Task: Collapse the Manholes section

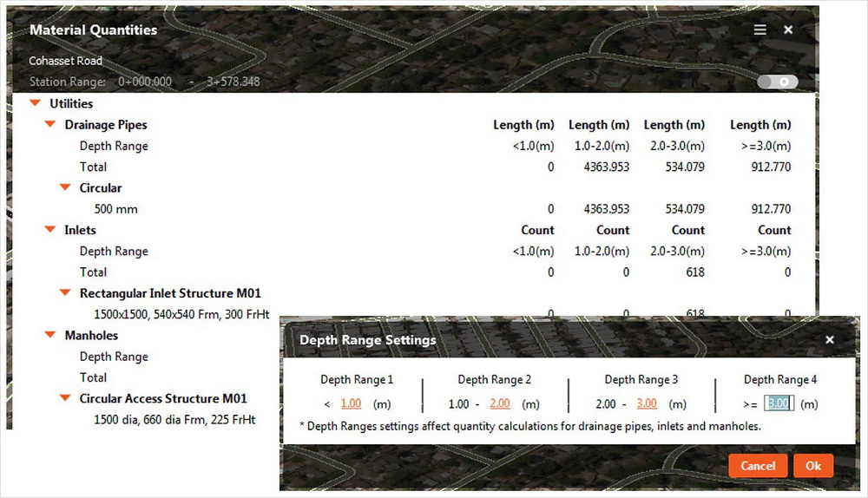Action: pos(50,336)
